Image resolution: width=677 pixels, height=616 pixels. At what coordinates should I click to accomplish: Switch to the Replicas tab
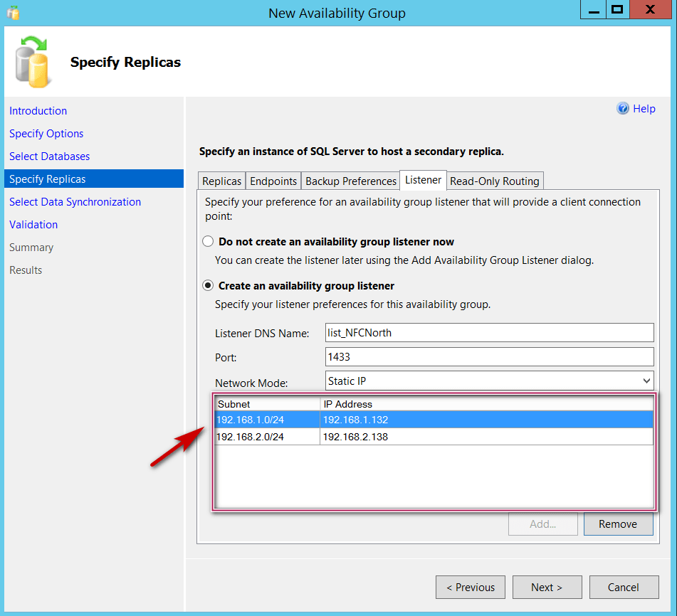point(221,181)
